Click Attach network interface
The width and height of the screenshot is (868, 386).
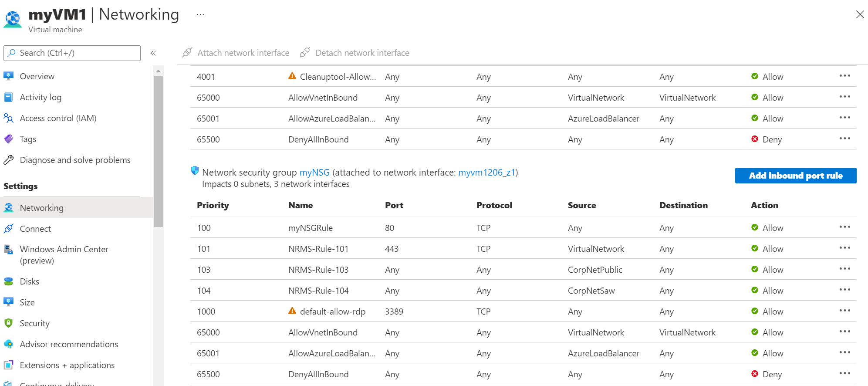[236, 53]
